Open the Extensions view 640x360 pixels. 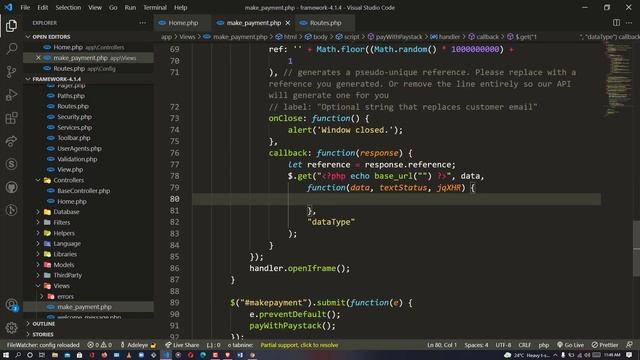11,118
